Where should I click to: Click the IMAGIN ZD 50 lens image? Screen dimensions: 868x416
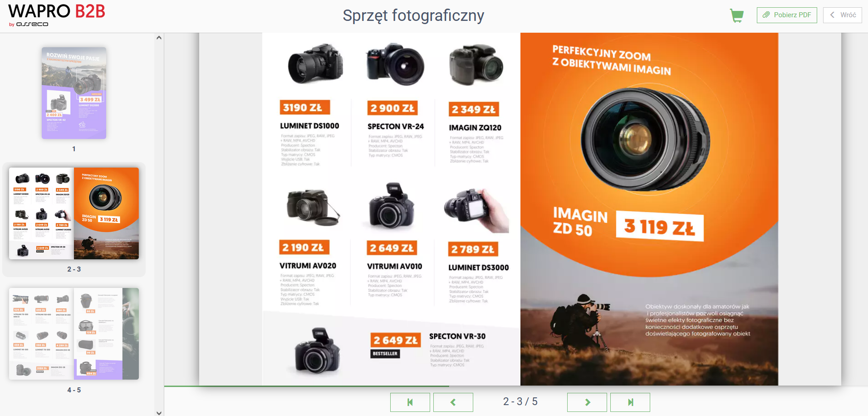[645, 139]
